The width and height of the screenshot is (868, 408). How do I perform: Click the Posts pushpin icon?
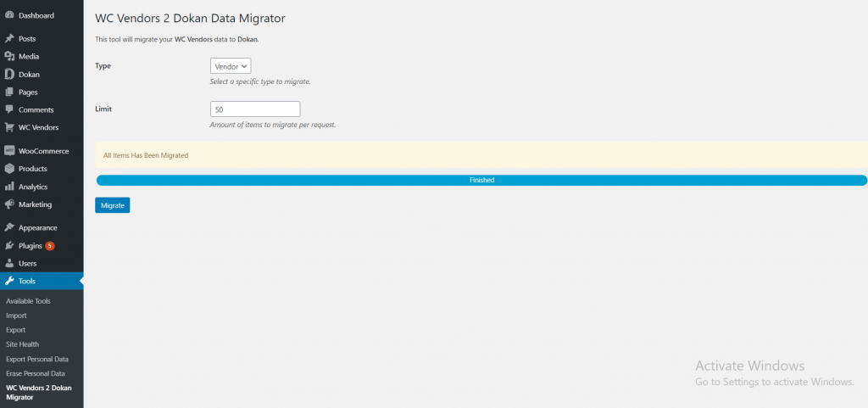[8, 39]
